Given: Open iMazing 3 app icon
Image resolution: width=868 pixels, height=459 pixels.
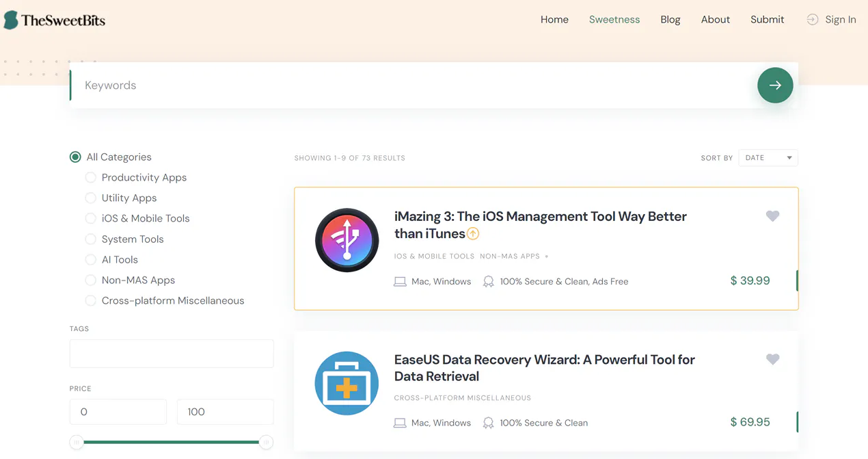Looking at the screenshot, I should 347,240.
